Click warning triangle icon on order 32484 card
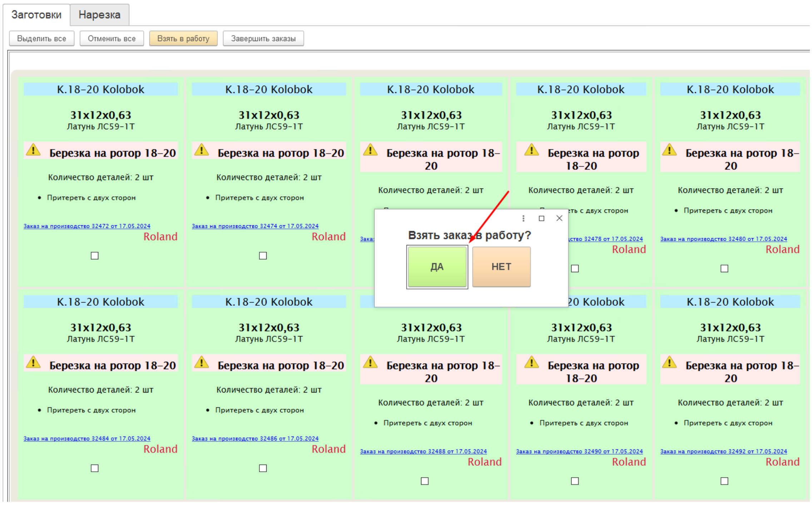 coord(33,362)
